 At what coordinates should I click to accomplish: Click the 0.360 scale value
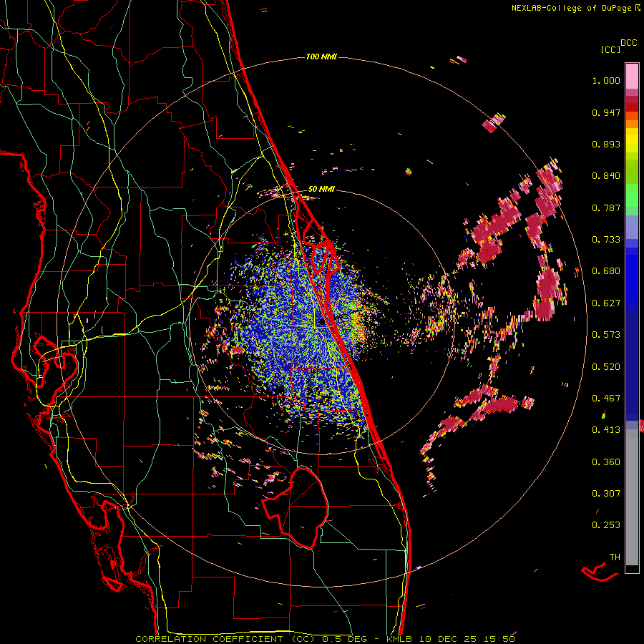click(x=606, y=462)
